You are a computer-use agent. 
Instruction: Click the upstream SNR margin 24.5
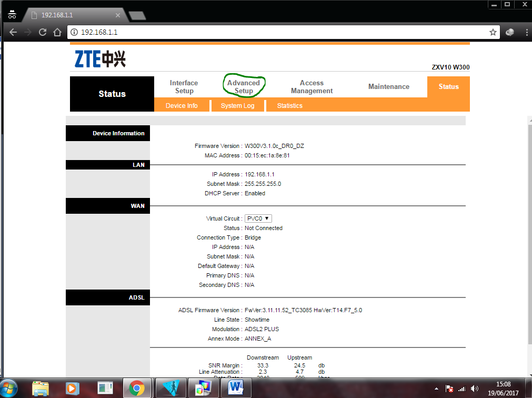click(299, 365)
